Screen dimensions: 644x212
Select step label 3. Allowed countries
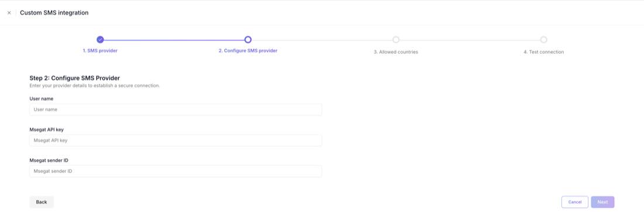pos(396,52)
